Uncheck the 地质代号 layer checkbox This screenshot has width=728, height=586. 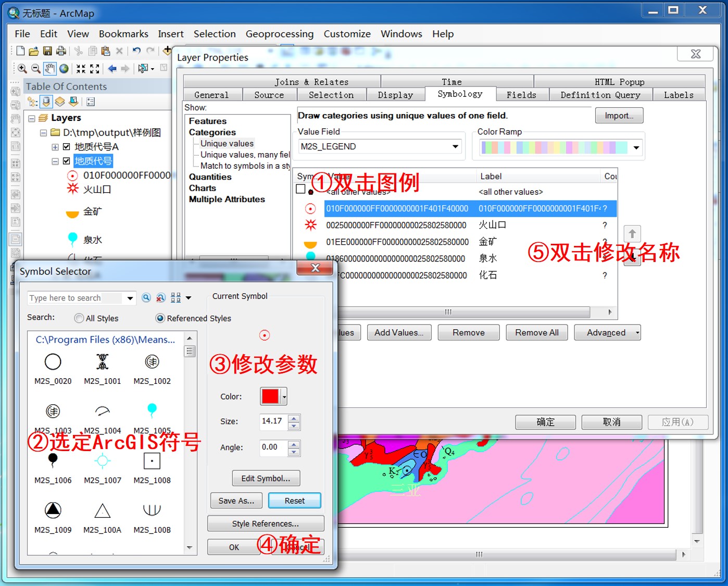tap(66, 161)
